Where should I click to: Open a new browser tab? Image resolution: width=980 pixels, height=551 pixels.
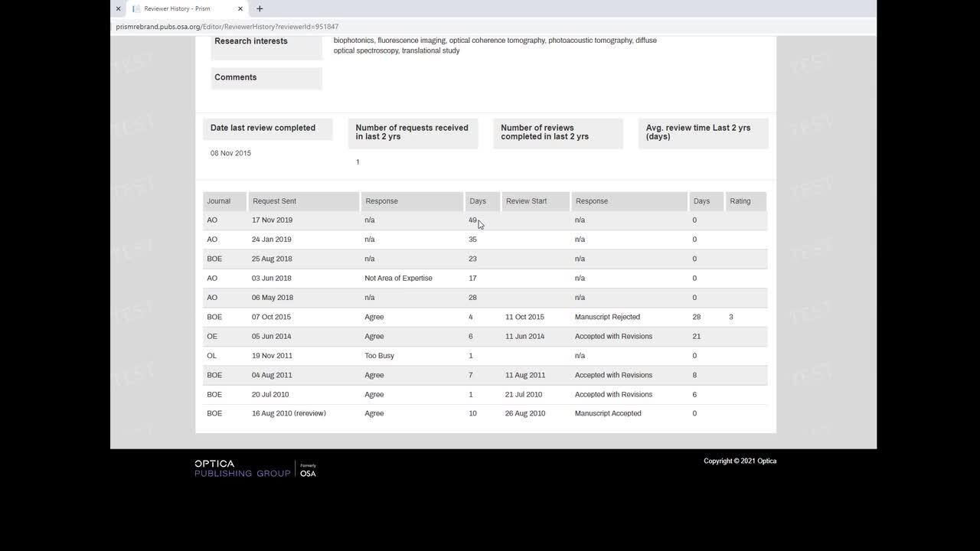click(260, 8)
